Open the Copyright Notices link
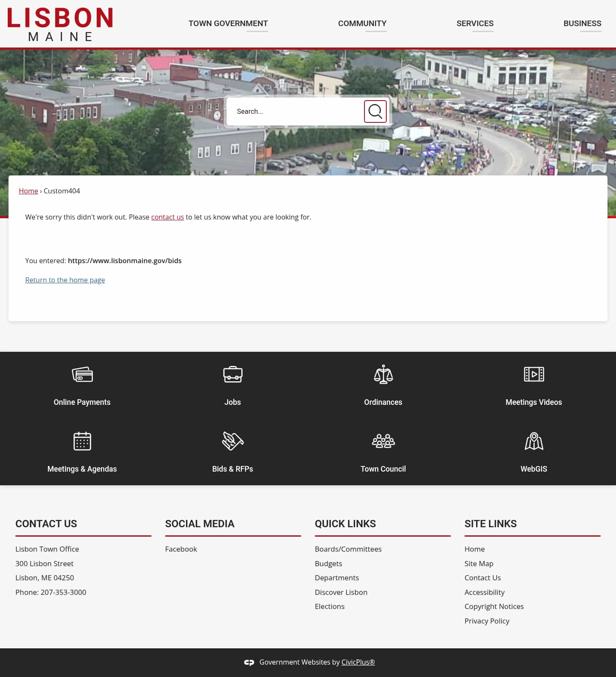 (494, 606)
